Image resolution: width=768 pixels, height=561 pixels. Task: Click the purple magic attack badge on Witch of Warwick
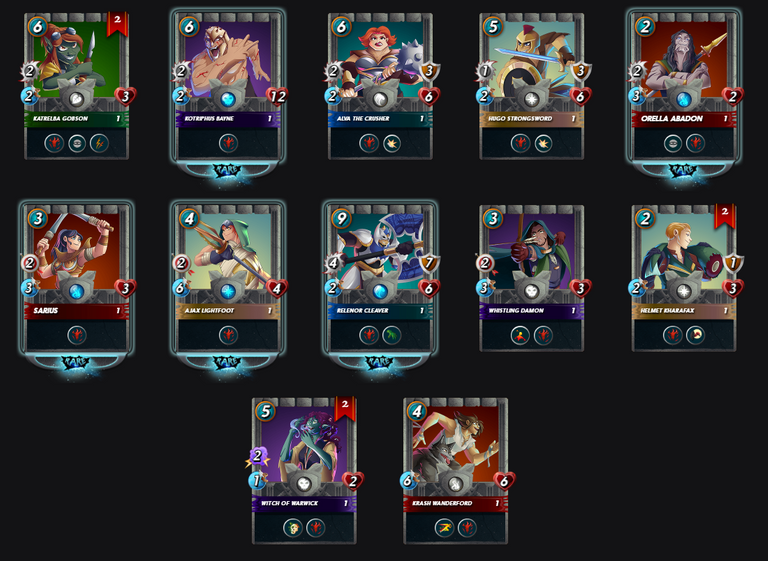(x=258, y=456)
